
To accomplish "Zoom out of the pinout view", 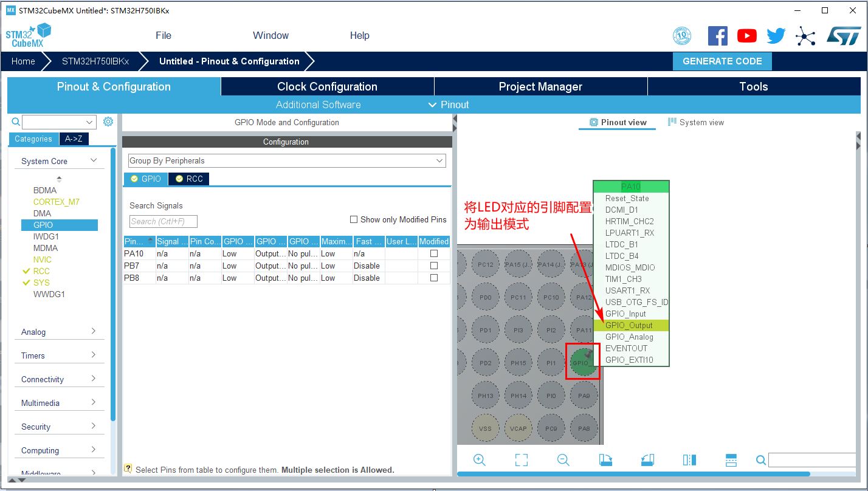I will tap(563, 460).
